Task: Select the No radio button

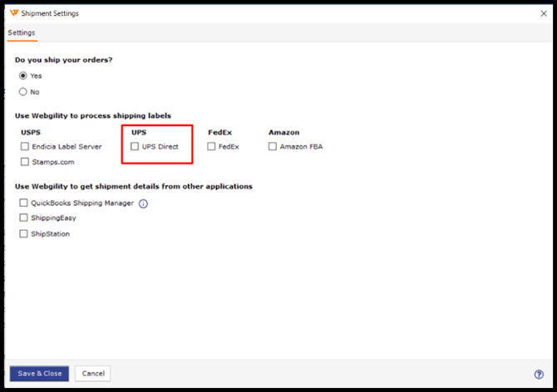Action: tap(23, 92)
